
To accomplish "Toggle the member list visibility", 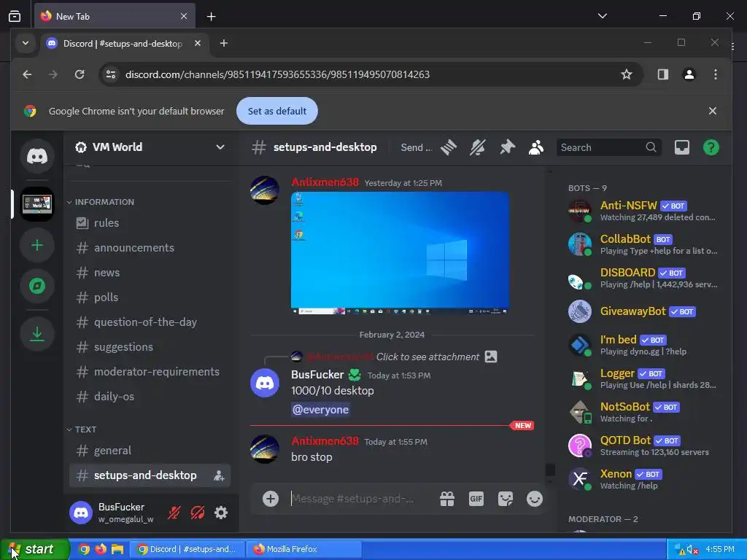I will click(536, 147).
